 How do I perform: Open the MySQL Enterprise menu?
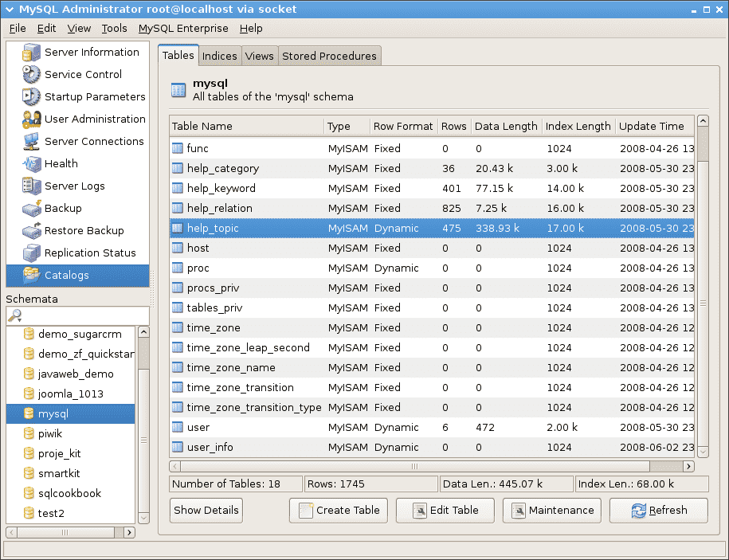point(183,29)
